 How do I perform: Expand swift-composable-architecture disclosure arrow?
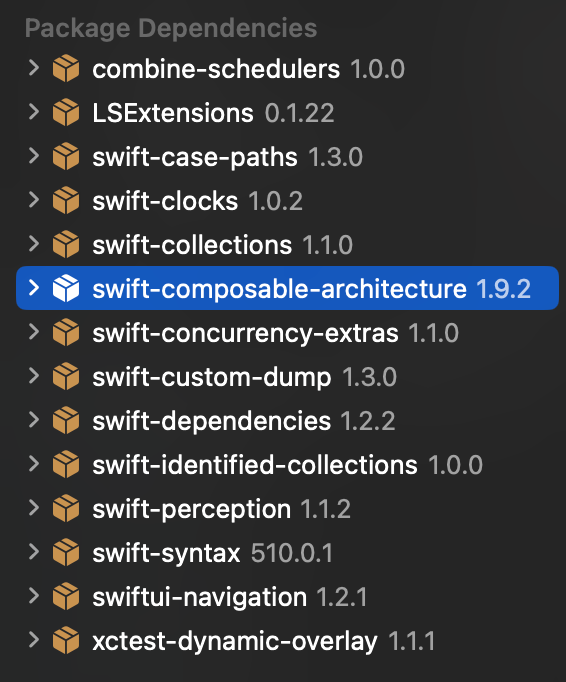coord(33,288)
